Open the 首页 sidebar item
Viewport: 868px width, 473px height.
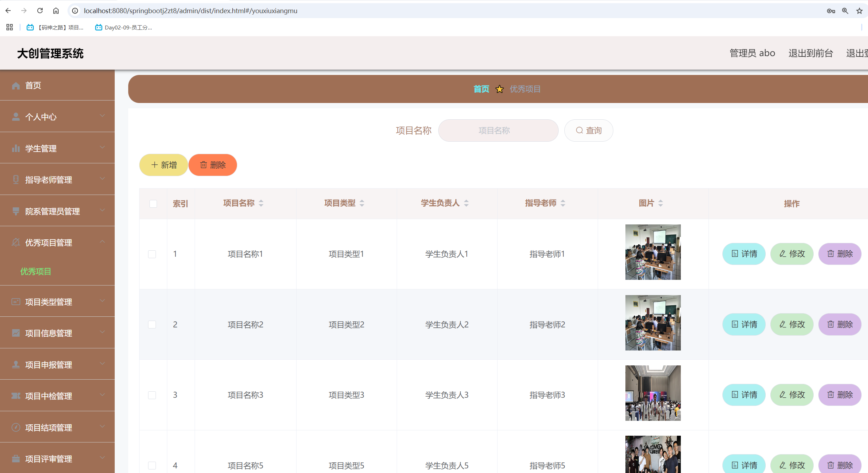(x=33, y=86)
